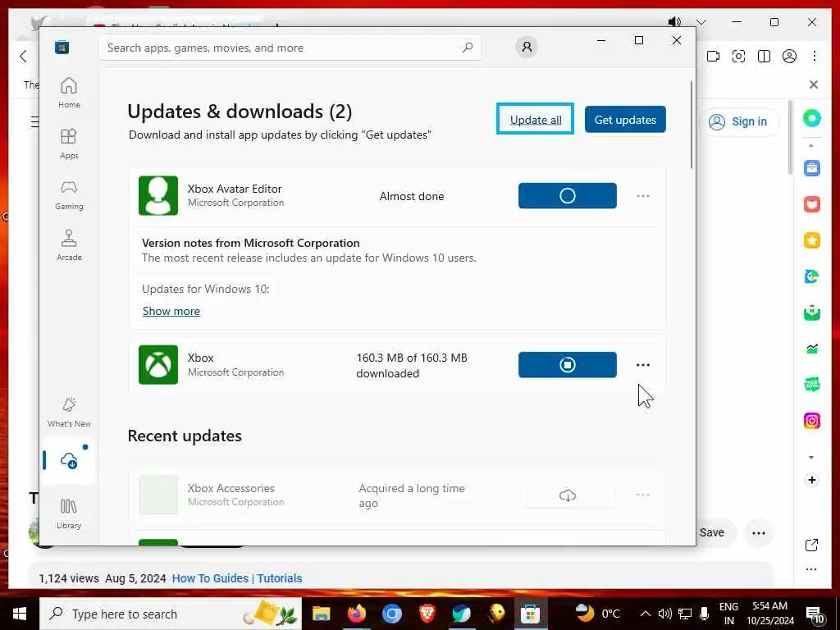Screen dimensions: 840x630
Task: Click the browser profile account icon
Action: click(x=789, y=56)
